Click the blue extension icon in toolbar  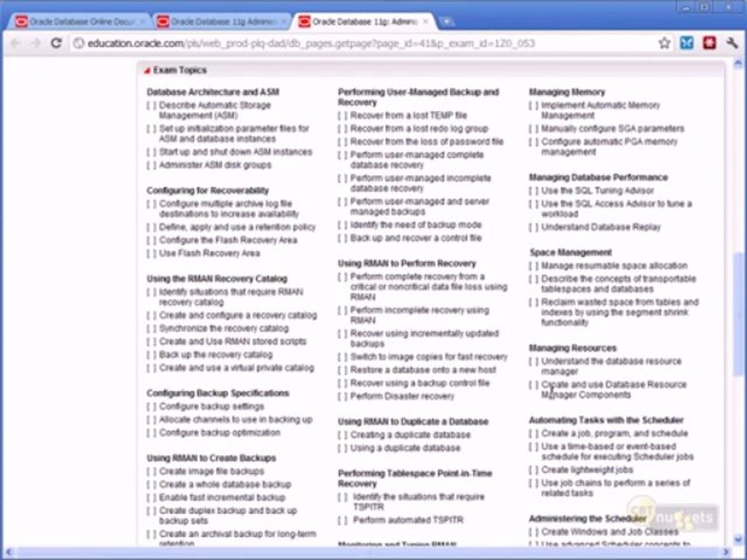[686, 44]
